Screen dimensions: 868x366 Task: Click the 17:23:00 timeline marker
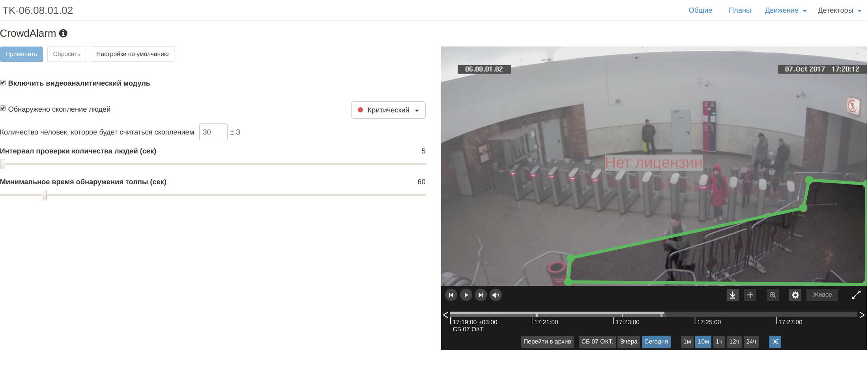tap(627, 322)
